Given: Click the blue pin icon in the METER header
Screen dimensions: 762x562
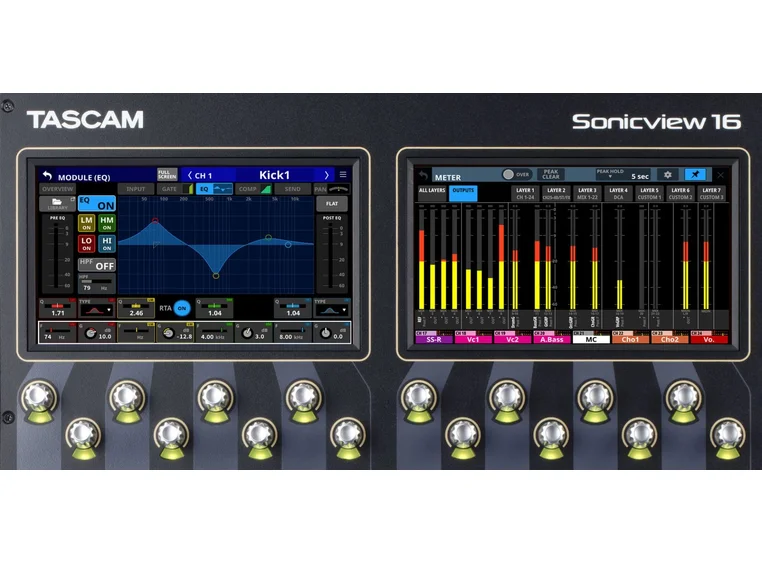Looking at the screenshot, I should pyautogui.click(x=695, y=175).
